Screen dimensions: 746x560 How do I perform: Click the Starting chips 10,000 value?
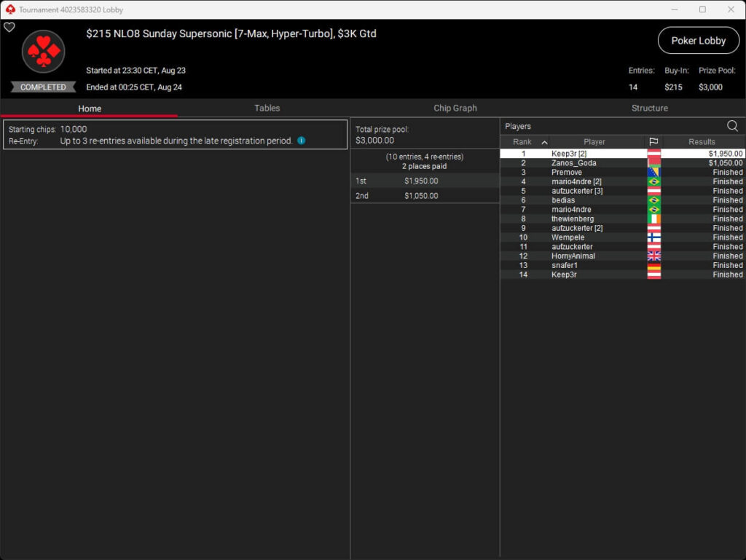coord(74,130)
